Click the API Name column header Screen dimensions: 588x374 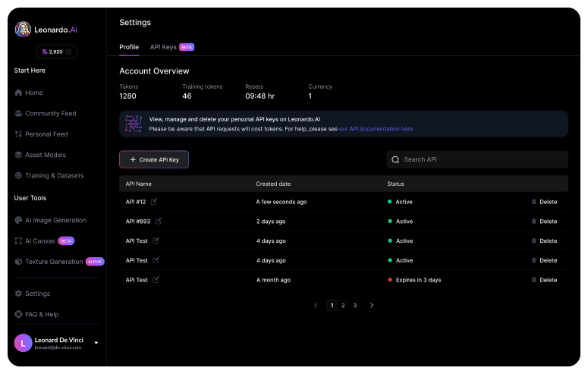click(x=138, y=184)
